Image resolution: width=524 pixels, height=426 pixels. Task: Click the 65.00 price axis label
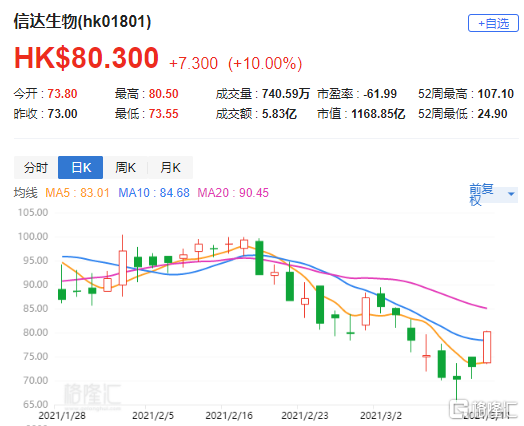point(36,405)
